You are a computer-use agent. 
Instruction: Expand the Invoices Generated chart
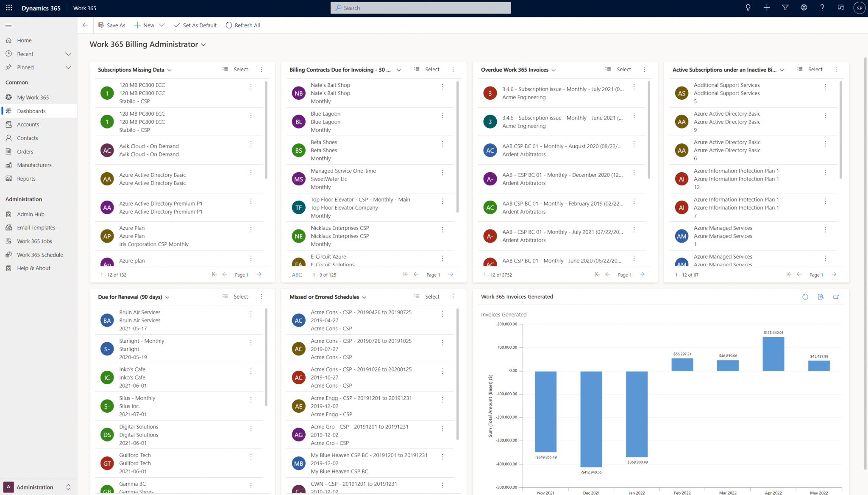coord(836,297)
